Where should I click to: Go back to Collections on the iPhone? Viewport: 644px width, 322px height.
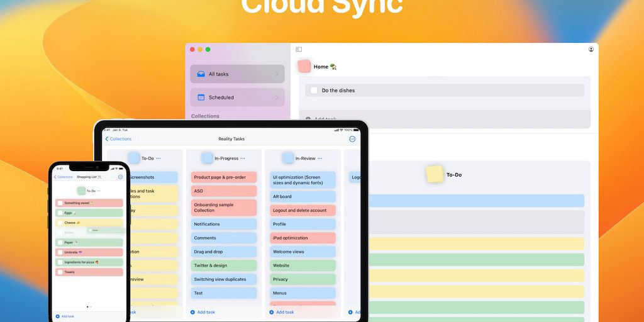tap(63, 177)
